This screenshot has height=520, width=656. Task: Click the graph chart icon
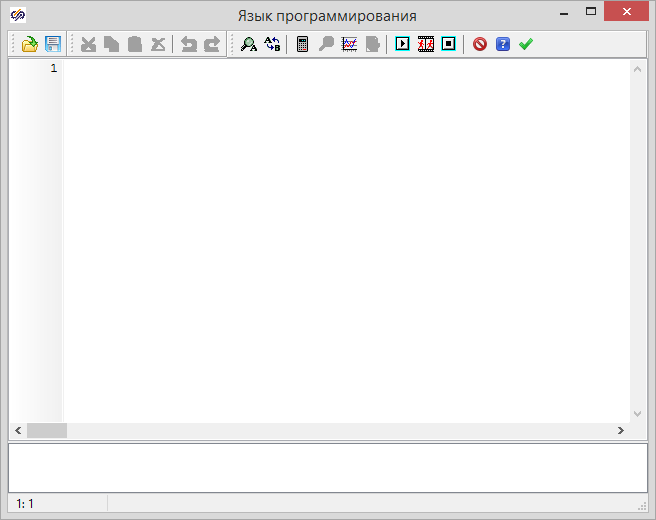point(349,44)
